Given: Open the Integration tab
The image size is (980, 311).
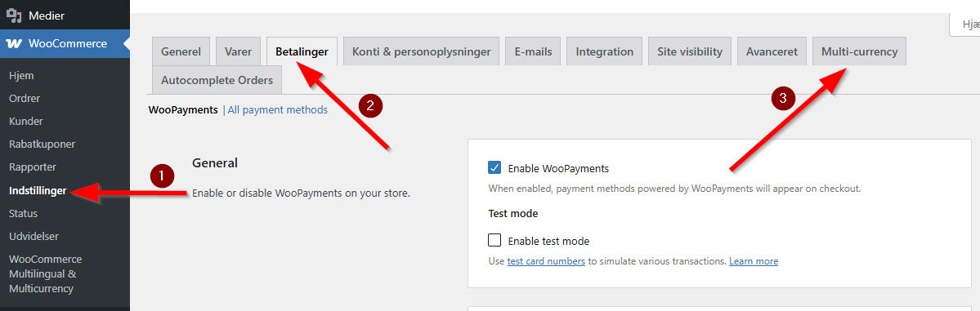Looking at the screenshot, I should 604,52.
